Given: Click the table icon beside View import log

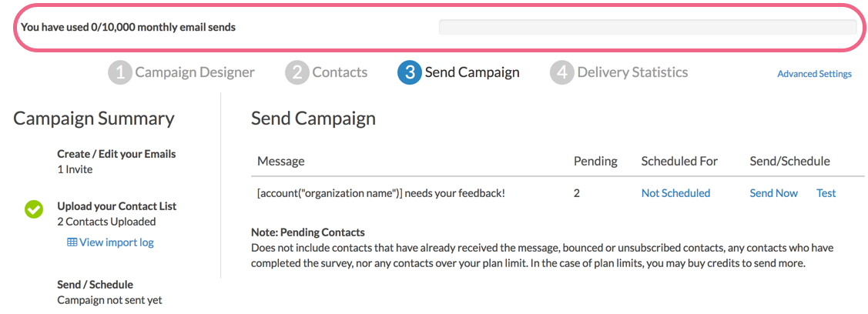Looking at the screenshot, I should [72, 242].
